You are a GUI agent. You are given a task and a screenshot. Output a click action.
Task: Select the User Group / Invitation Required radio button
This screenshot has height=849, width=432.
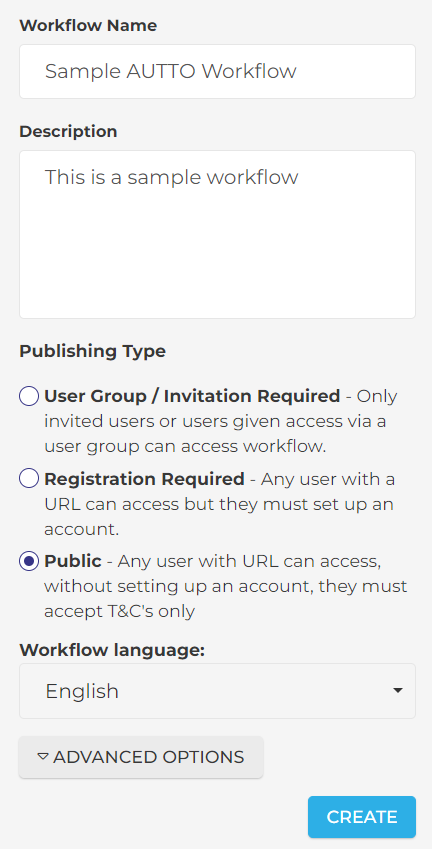click(29, 396)
